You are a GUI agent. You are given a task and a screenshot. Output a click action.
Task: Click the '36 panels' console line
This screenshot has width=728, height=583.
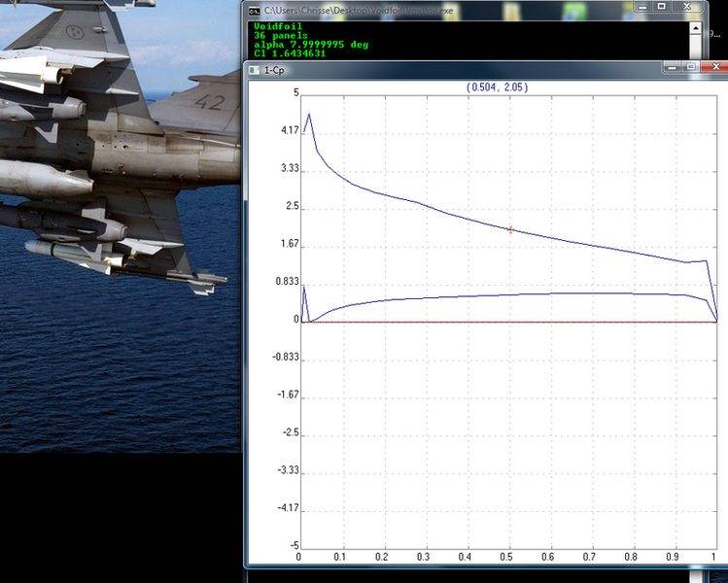point(281,35)
